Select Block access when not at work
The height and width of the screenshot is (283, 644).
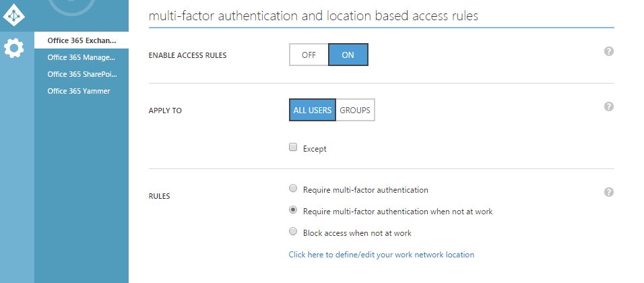click(x=293, y=232)
